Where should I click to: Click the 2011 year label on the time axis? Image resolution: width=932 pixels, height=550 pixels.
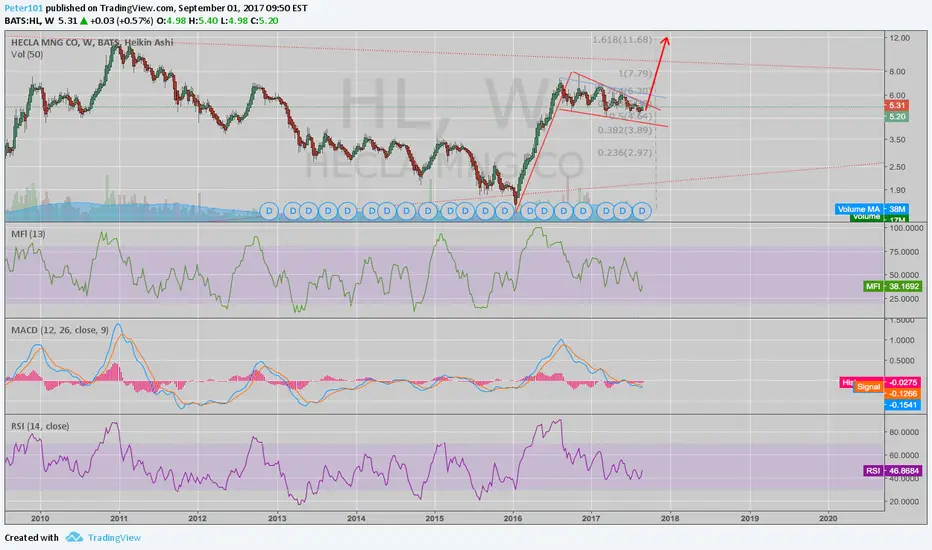[119, 518]
